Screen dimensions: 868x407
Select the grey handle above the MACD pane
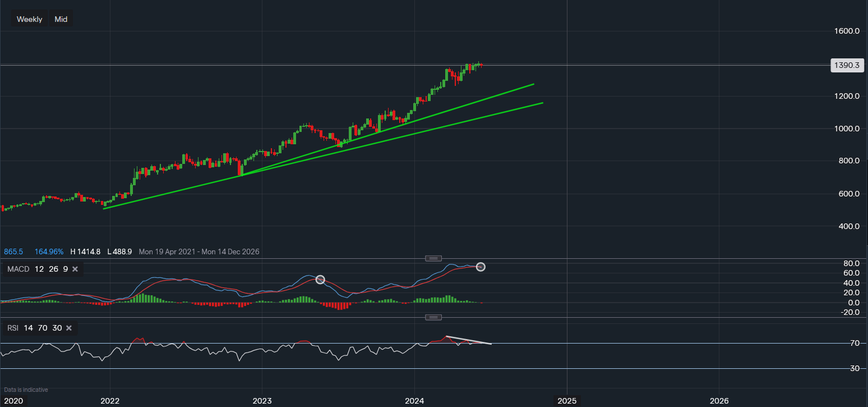pyautogui.click(x=433, y=258)
